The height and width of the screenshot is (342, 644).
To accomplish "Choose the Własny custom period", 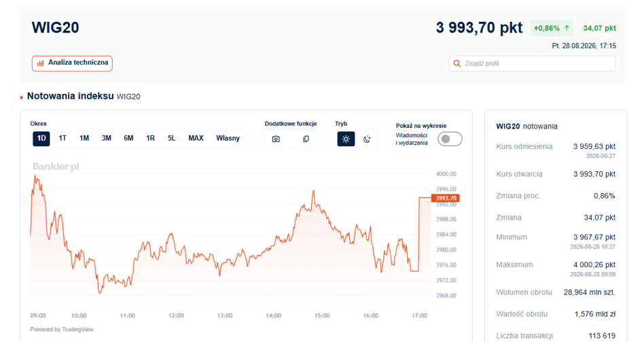I will 228,139.
